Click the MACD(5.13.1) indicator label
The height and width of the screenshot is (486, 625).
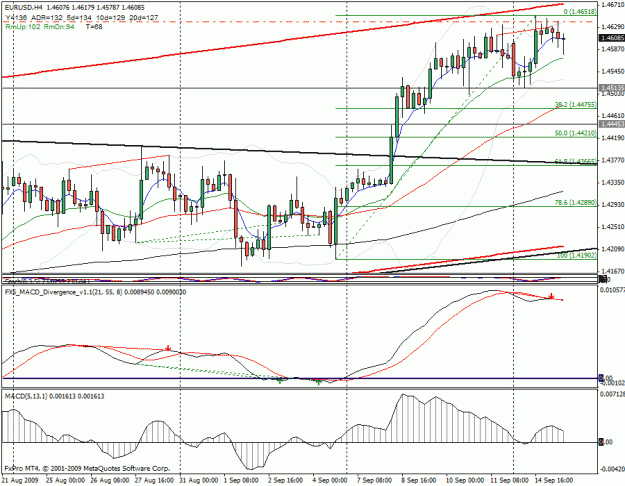pyautogui.click(x=54, y=396)
